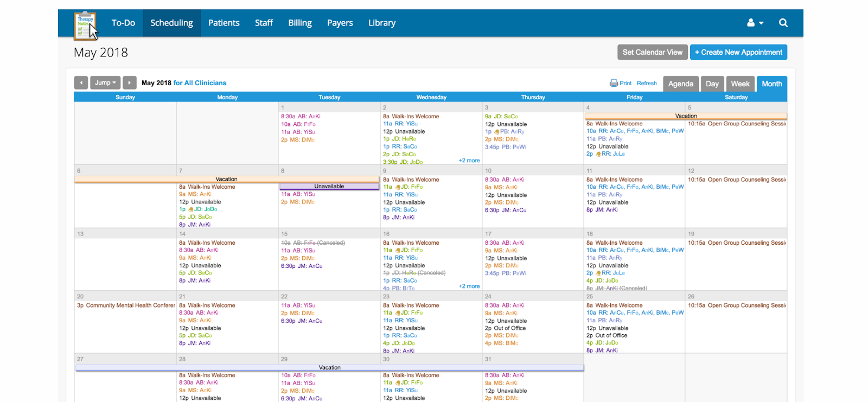The width and height of the screenshot is (868, 402).
Task: Open May 24 4p MS: BiMc appointment
Action: coord(501,343)
